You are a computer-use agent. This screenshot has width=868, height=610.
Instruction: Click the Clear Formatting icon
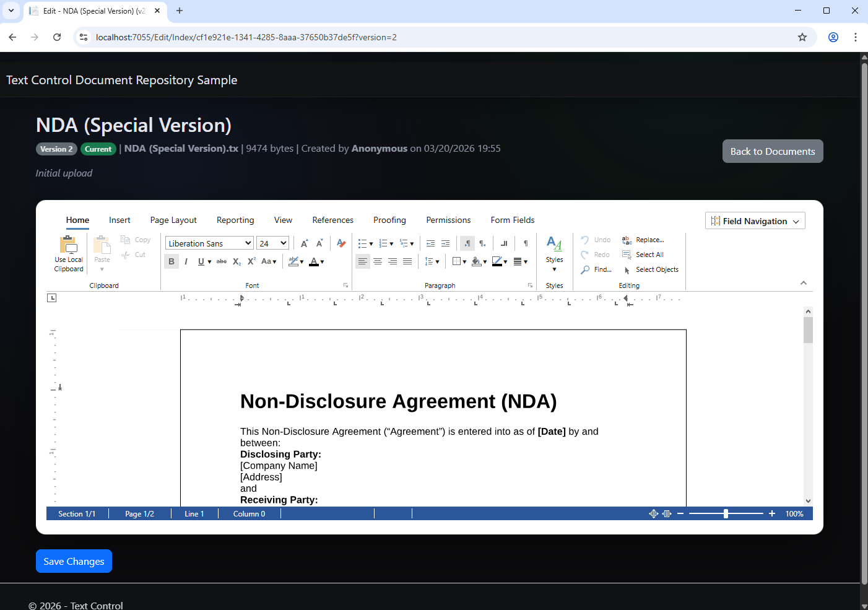(x=341, y=243)
